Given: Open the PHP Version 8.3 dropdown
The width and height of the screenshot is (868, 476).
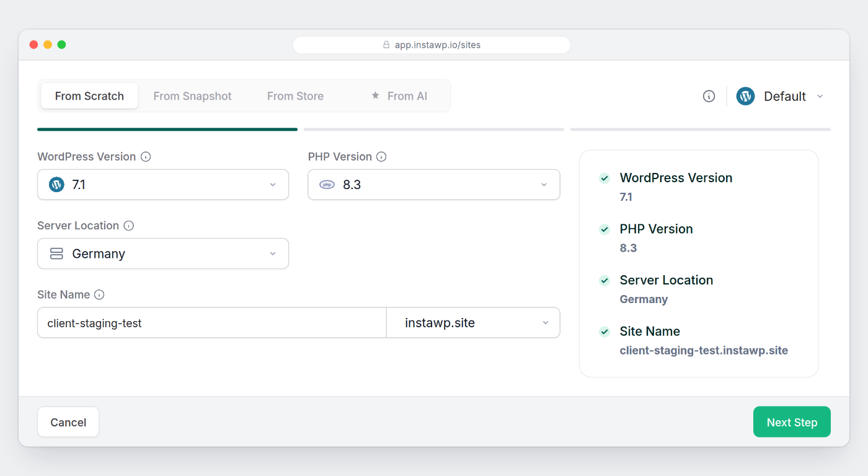Looking at the screenshot, I should [x=434, y=185].
